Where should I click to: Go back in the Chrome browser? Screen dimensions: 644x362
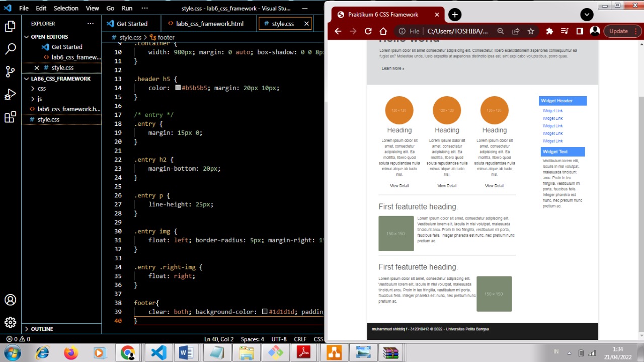coord(338,31)
